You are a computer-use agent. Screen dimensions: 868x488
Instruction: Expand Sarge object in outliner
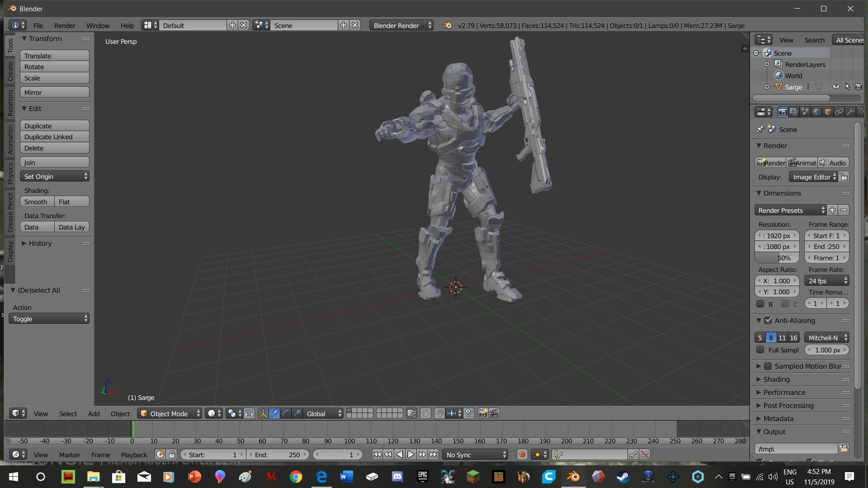(767, 87)
